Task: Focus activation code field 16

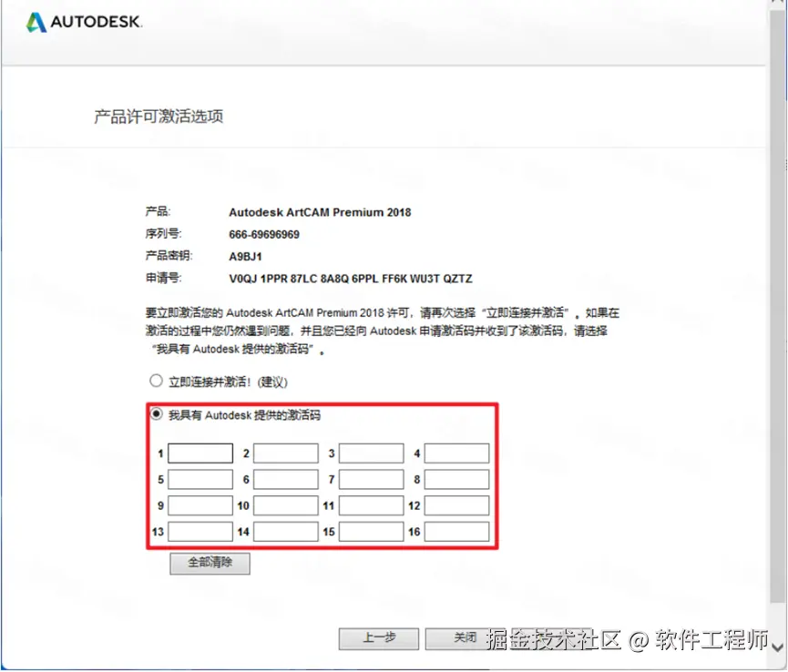Action: tap(456, 532)
